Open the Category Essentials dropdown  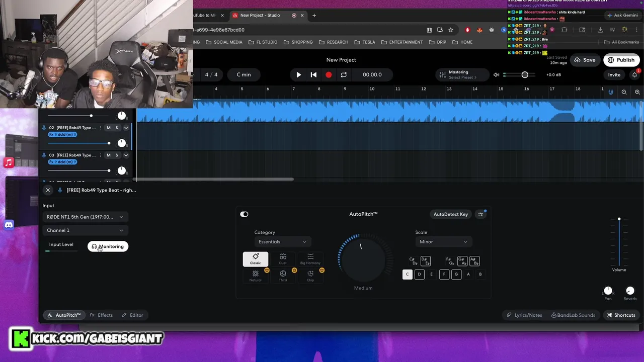click(283, 242)
